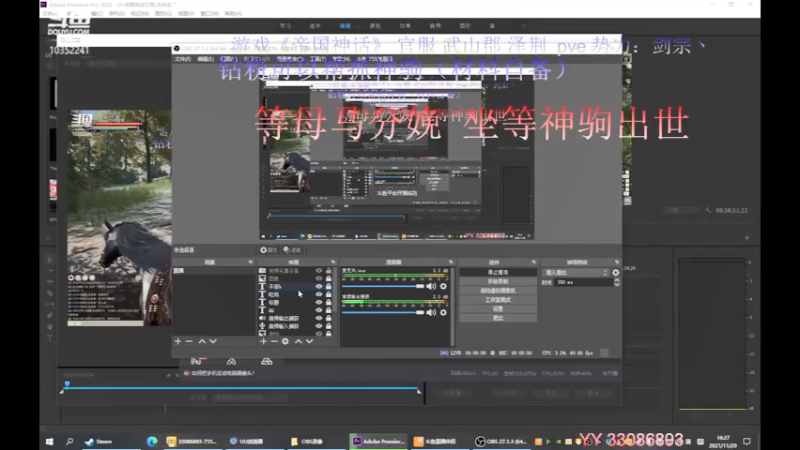Mute the 麦克风/Aux speaker icon
800x450 pixels.
[x=431, y=286]
